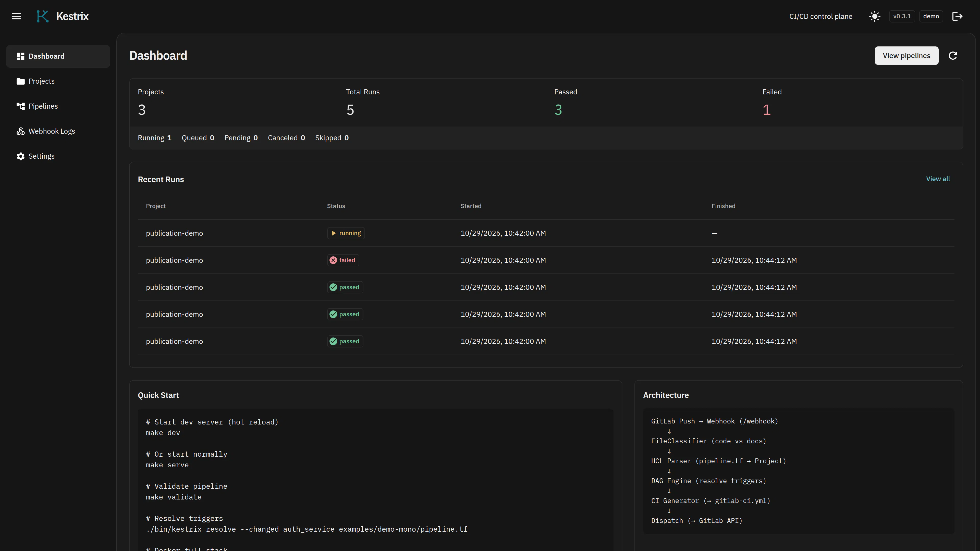
Task: Click the demo user chip
Action: tap(931, 16)
